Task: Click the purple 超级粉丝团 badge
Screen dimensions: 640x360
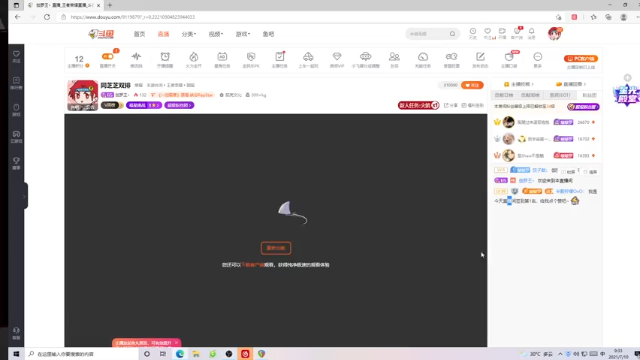Action: click(x=179, y=105)
